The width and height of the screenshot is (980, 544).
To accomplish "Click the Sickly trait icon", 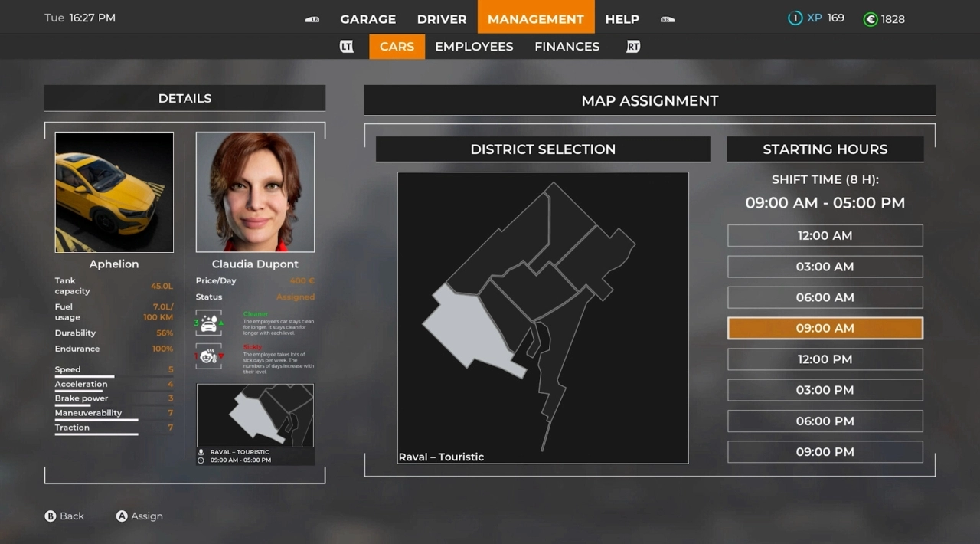I will [x=209, y=356].
